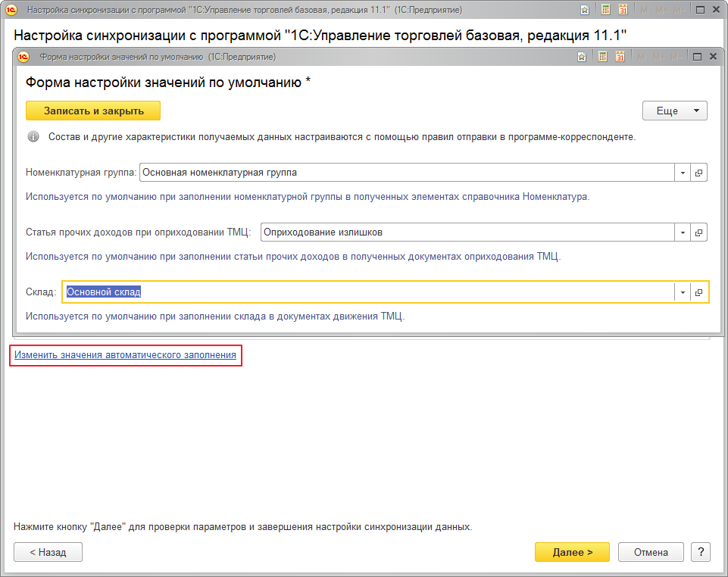The width and height of the screenshot is (728, 577).
Task: Click Записать и закрыть
Action: [x=92, y=110]
